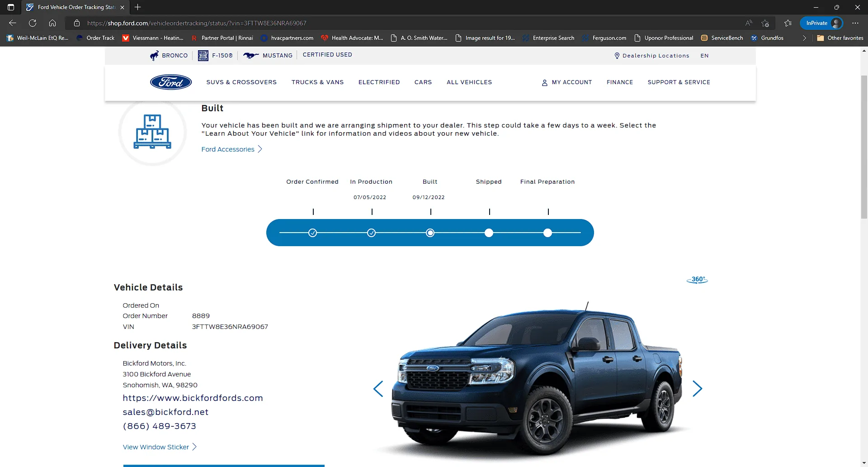Open Cars menu
The image size is (868, 467).
click(423, 82)
